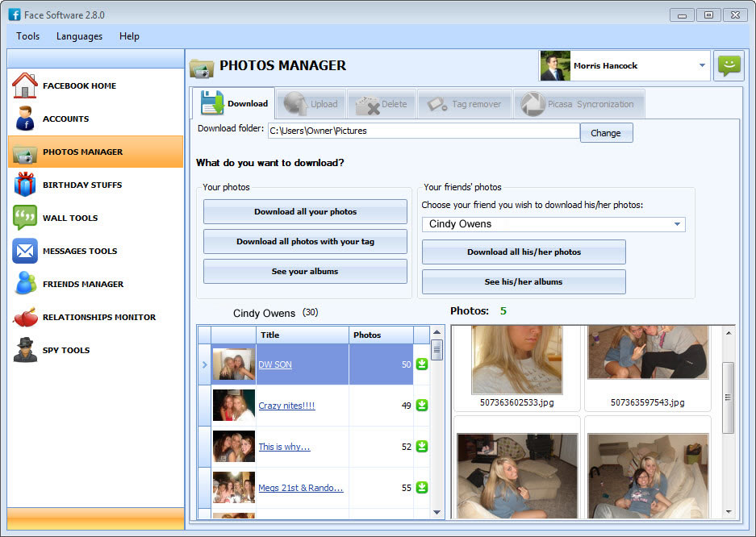This screenshot has height=537, width=756.
Task: Click photos pane scroll down arrow
Action: [728, 511]
